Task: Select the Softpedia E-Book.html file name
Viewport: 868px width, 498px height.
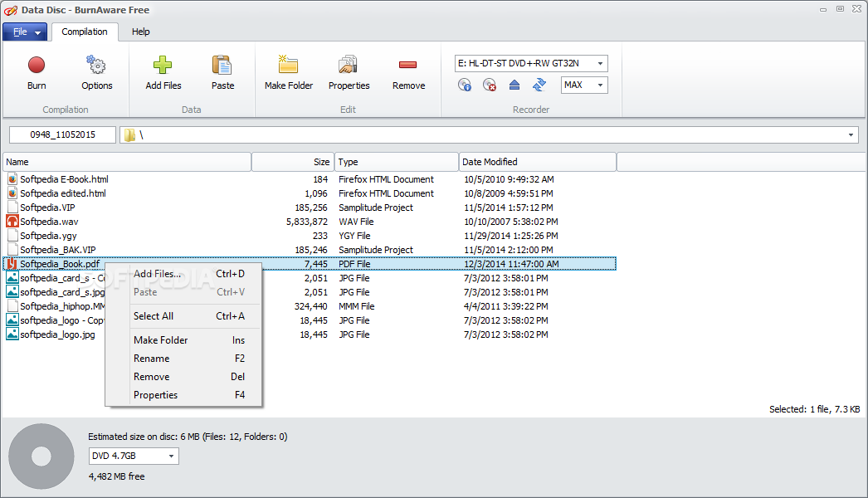Action: (x=64, y=179)
